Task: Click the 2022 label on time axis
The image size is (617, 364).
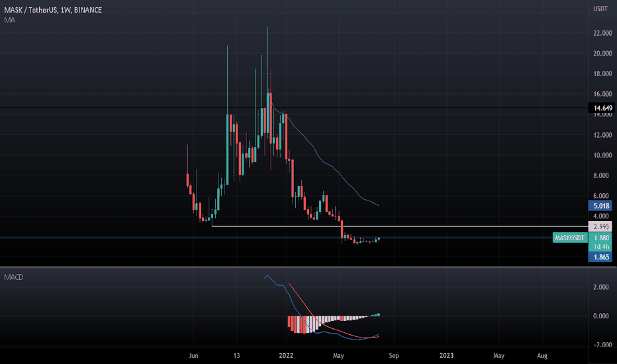Action: 286,355
